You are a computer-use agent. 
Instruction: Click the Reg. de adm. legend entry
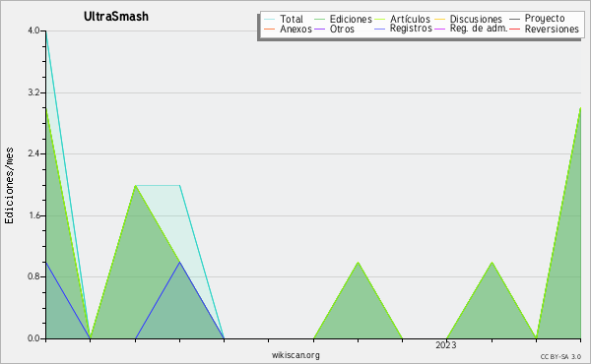(471, 29)
